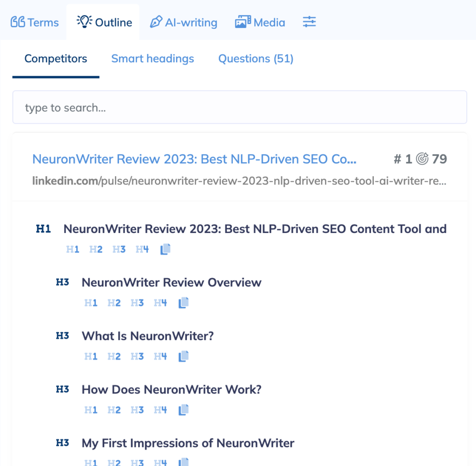Viewport: 476px width, 466px height.
Task: Insert 'NeuronWriter Review Overview' as H3
Action: point(137,303)
